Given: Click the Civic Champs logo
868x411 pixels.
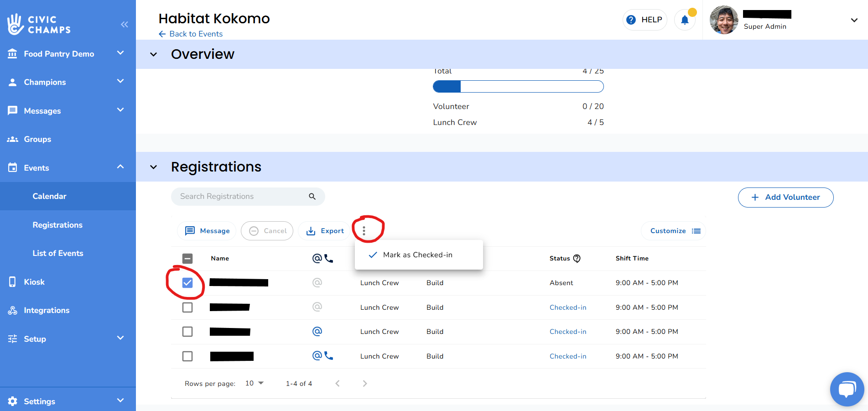Looking at the screenshot, I should click(x=39, y=24).
